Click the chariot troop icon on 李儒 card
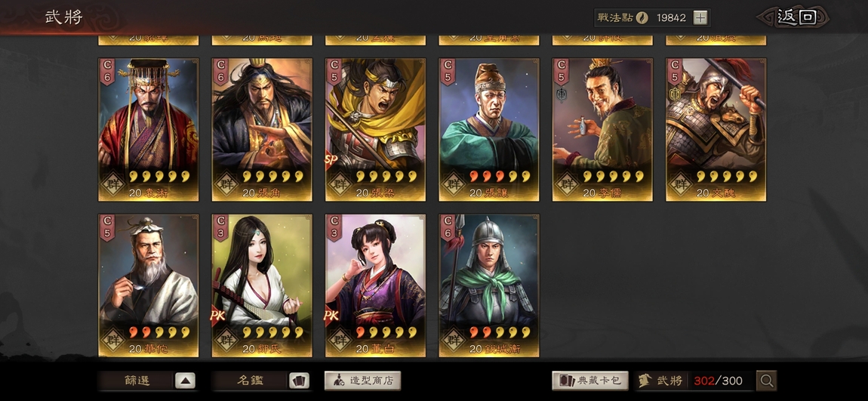868x401 pixels. (x=561, y=94)
